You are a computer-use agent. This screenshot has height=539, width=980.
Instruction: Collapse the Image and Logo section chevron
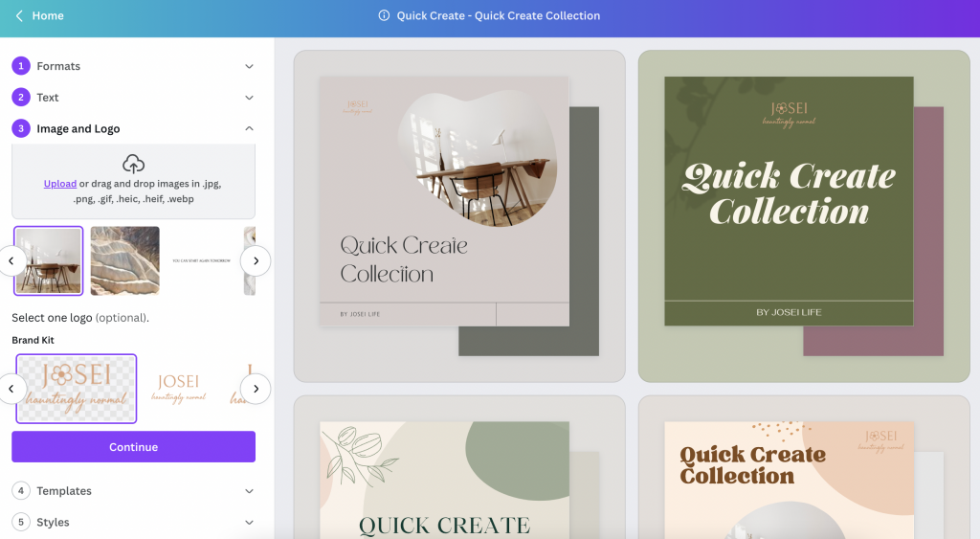[250, 128]
